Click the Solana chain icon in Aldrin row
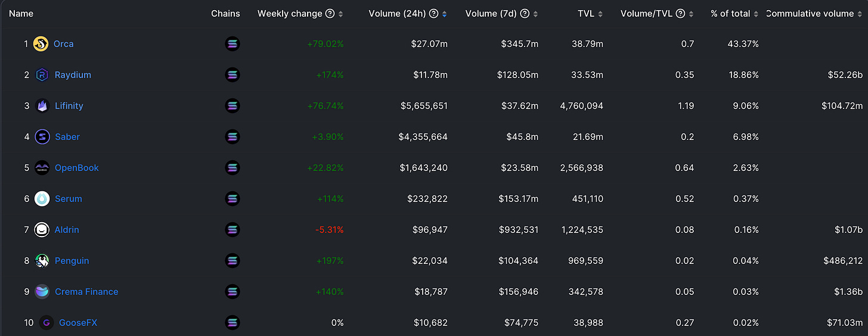 (232, 229)
